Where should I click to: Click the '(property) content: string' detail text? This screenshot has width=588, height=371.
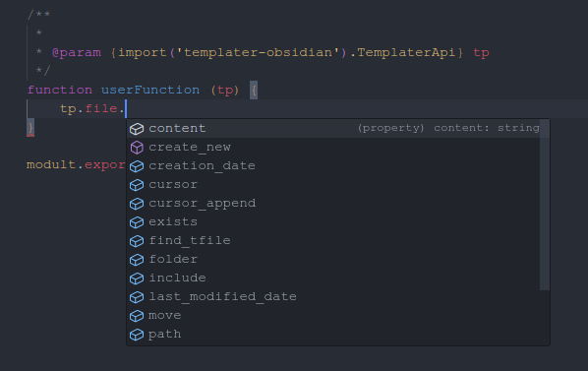448,128
